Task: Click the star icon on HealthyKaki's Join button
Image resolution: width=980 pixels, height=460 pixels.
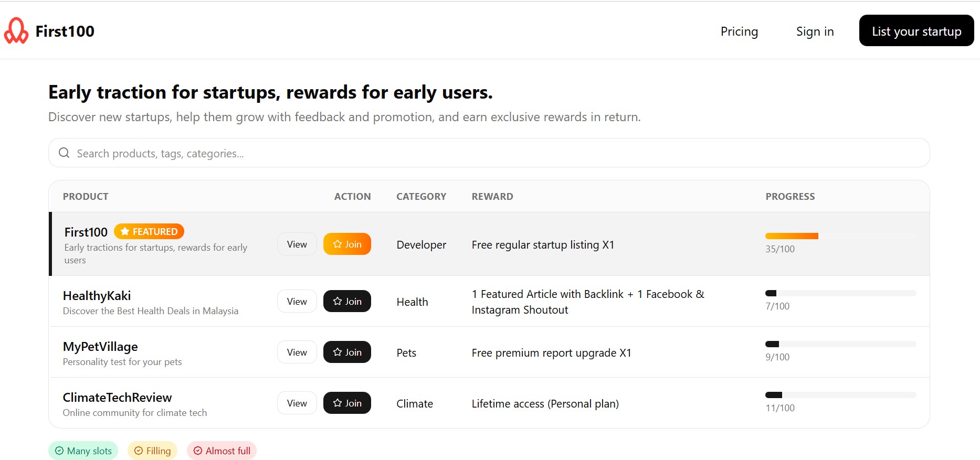Action: click(338, 302)
